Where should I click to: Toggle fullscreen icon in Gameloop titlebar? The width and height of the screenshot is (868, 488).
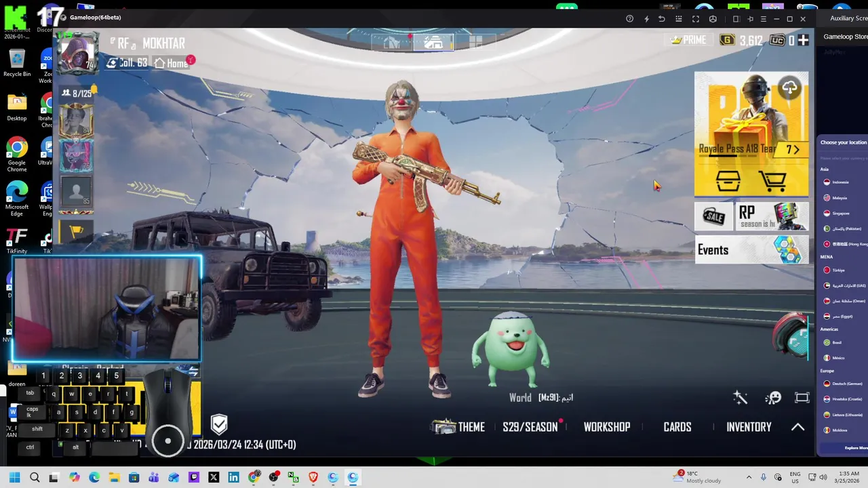tap(696, 19)
